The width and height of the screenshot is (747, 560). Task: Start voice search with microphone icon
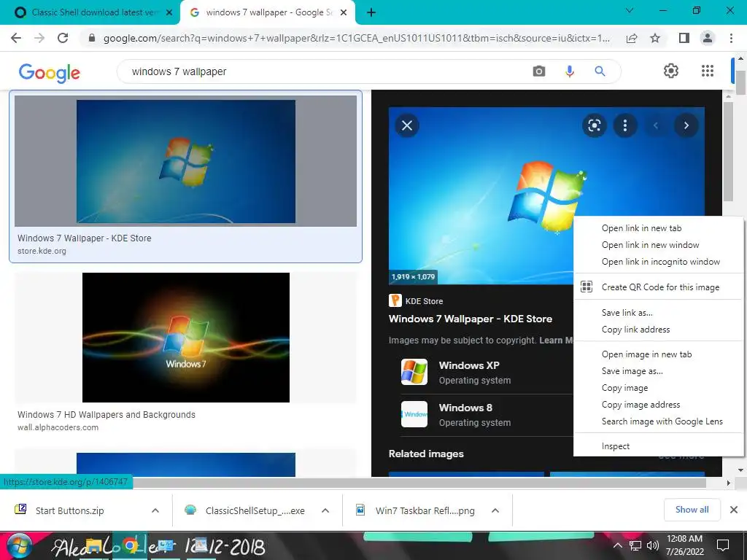[569, 71]
